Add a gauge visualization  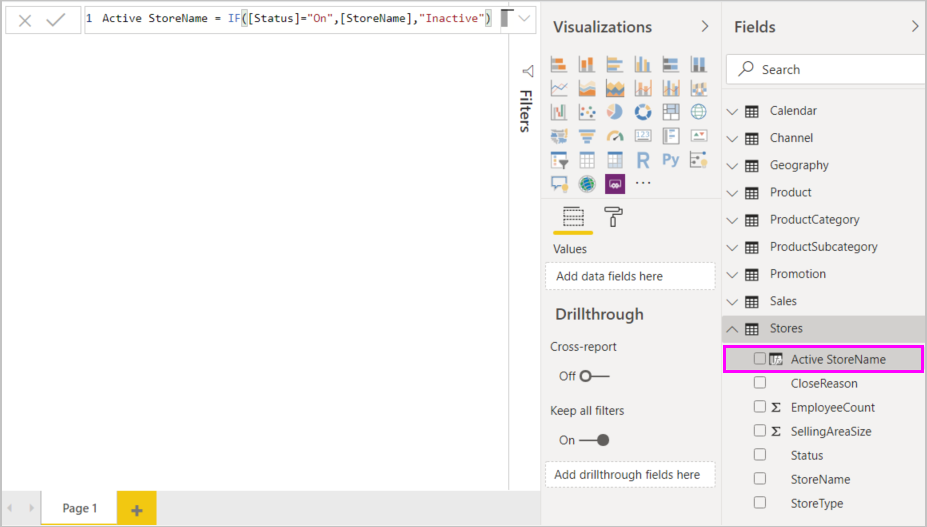tap(615, 136)
